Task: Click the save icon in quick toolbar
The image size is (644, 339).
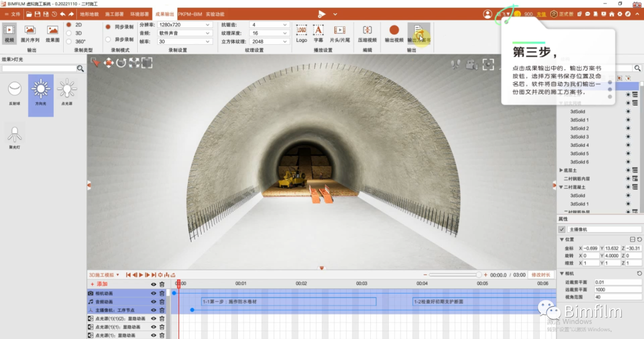Action: coord(38,14)
